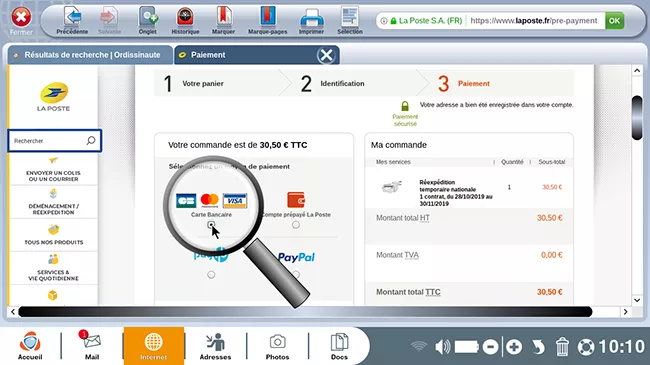Image resolution: width=650 pixels, height=365 pixels.
Task: Click the Visa card logo
Action: [235, 201]
